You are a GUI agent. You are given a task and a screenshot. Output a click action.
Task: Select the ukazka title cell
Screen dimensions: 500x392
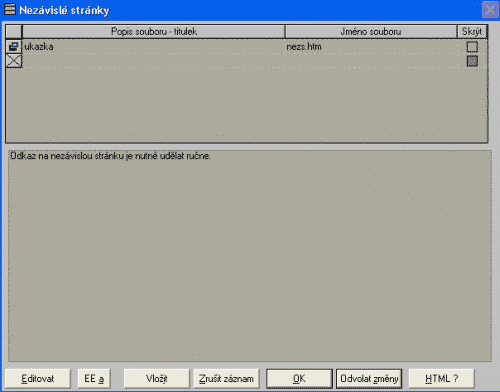click(x=154, y=47)
